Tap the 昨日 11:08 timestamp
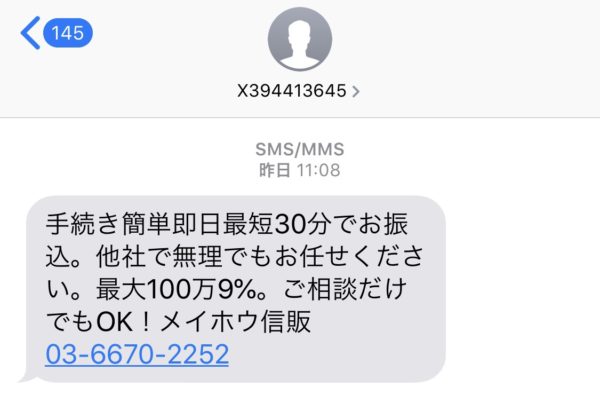 pos(300,170)
